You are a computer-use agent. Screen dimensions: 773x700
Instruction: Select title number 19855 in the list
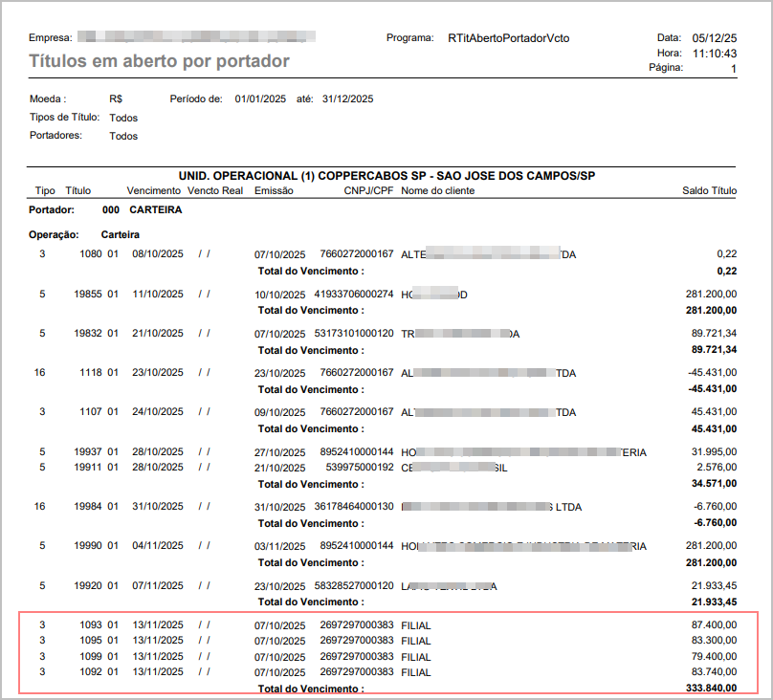click(x=90, y=294)
